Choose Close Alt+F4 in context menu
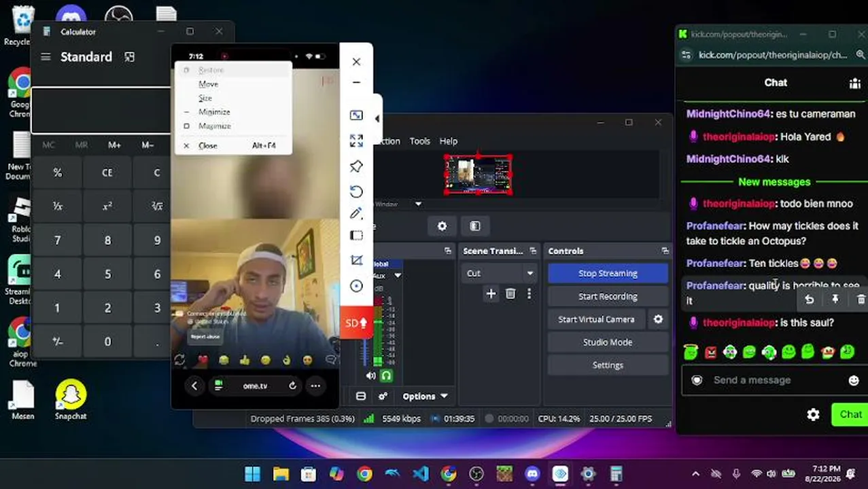 pos(233,145)
